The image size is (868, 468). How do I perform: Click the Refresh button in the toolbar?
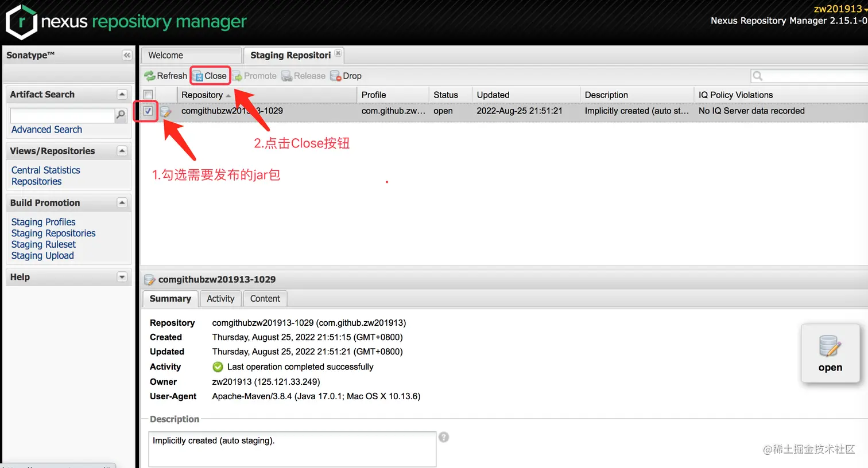(x=166, y=76)
